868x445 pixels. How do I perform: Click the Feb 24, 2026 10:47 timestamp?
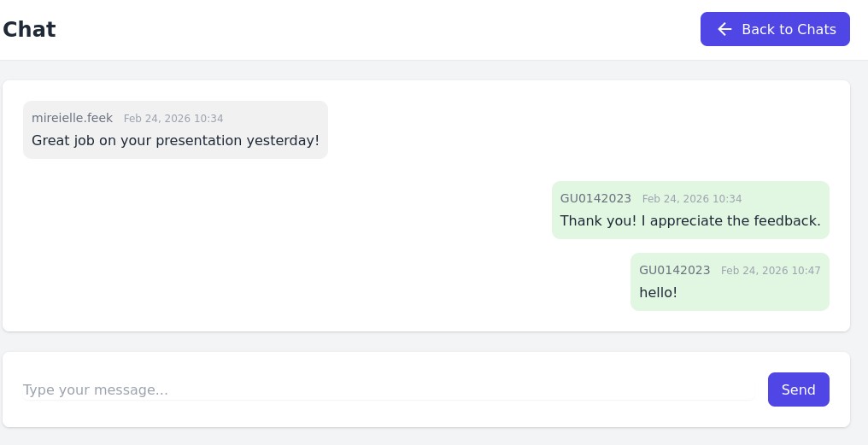click(x=771, y=271)
